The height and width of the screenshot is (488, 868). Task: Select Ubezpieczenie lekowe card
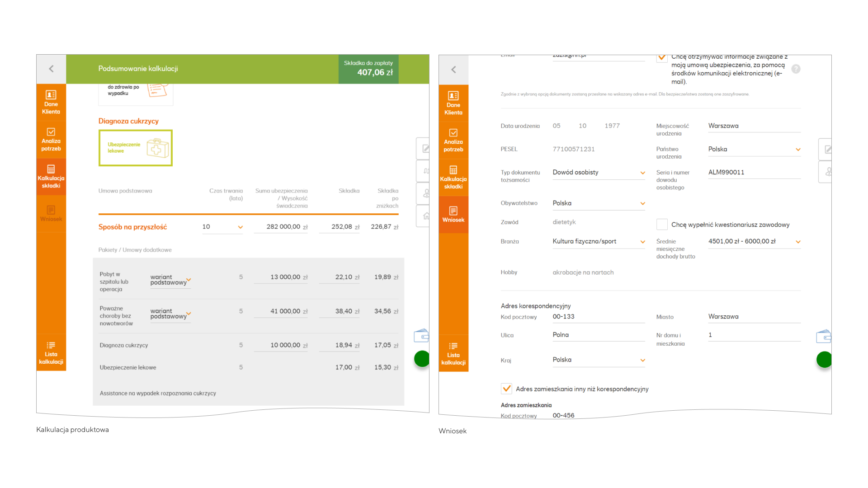tap(136, 148)
